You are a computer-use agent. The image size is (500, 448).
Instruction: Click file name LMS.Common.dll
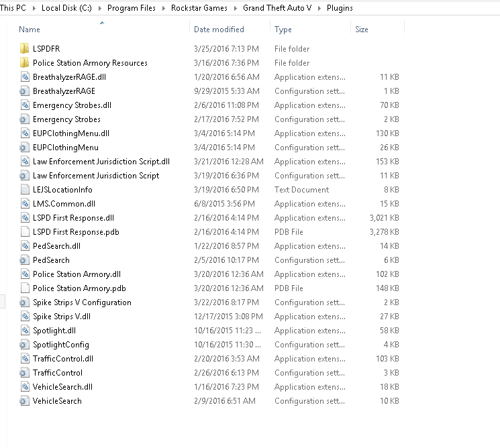coord(64,204)
